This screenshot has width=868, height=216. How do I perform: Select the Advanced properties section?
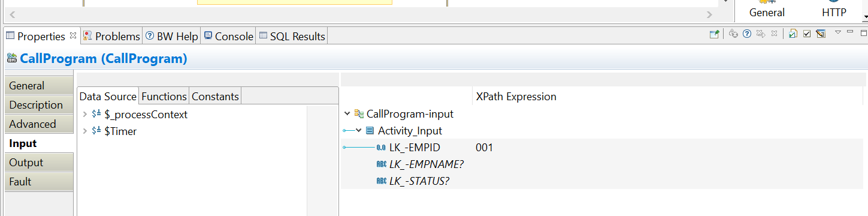tap(39, 124)
